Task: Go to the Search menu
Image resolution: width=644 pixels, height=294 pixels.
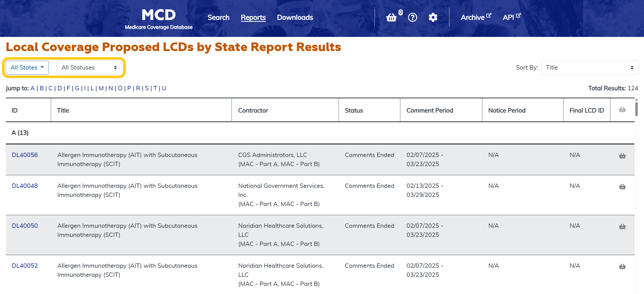Action: [218, 17]
